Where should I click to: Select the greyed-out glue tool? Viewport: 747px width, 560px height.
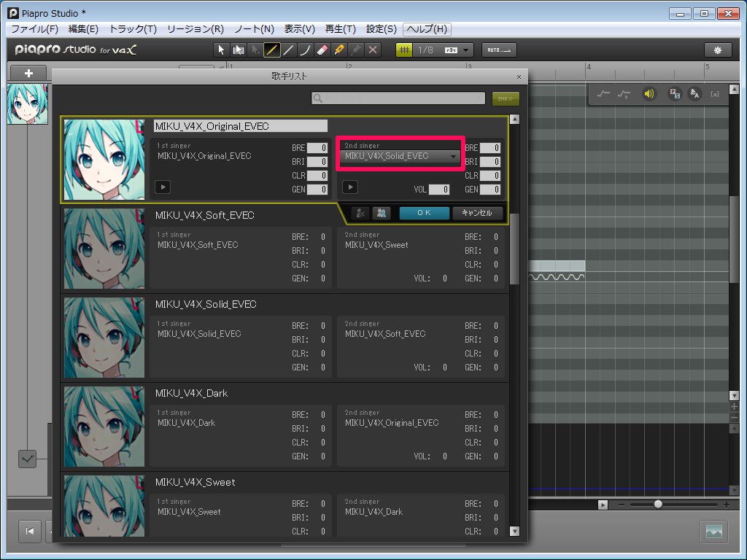coord(355,50)
